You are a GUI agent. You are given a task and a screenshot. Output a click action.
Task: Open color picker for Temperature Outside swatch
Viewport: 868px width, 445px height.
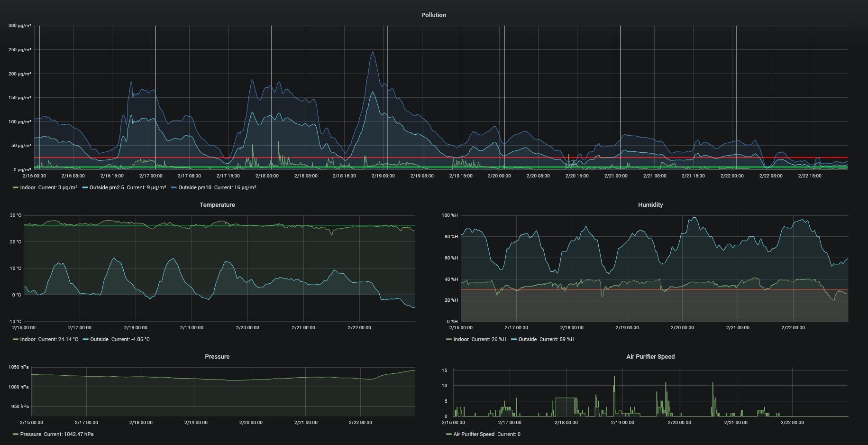(x=86, y=340)
